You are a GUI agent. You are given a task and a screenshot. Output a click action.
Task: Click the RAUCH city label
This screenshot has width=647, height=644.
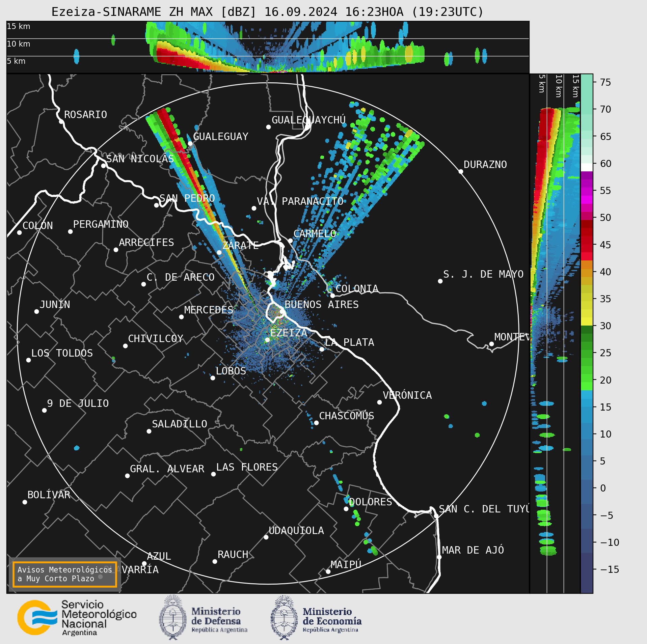pyautogui.click(x=233, y=555)
